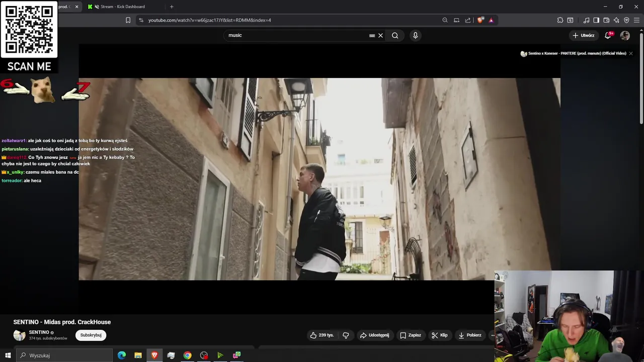Open Brave VPN shield icon
This screenshot has height=362, width=644.
(x=626, y=20)
